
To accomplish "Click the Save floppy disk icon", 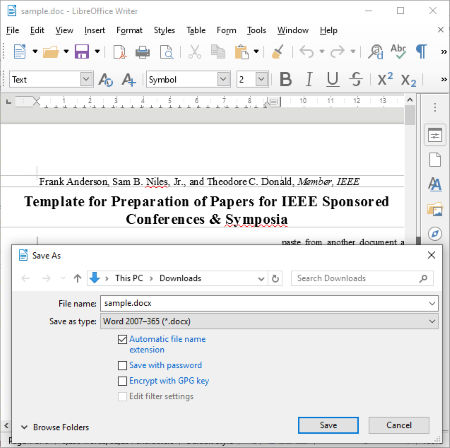I will click(x=82, y=52).
